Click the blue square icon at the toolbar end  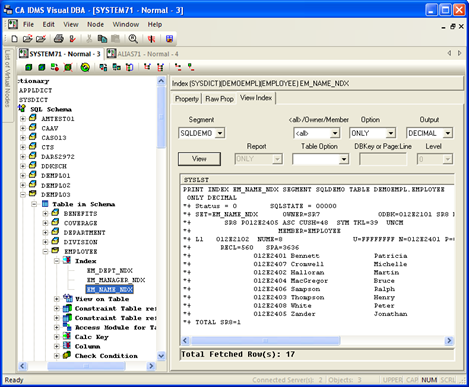coord(169,39)
